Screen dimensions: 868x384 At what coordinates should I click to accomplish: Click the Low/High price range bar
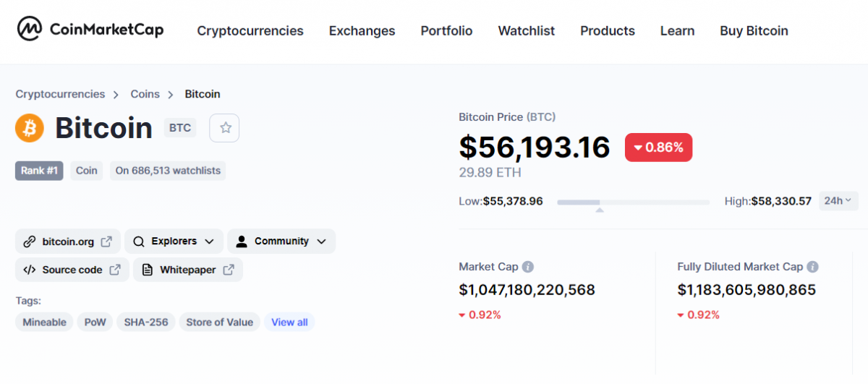coord(634,202)
